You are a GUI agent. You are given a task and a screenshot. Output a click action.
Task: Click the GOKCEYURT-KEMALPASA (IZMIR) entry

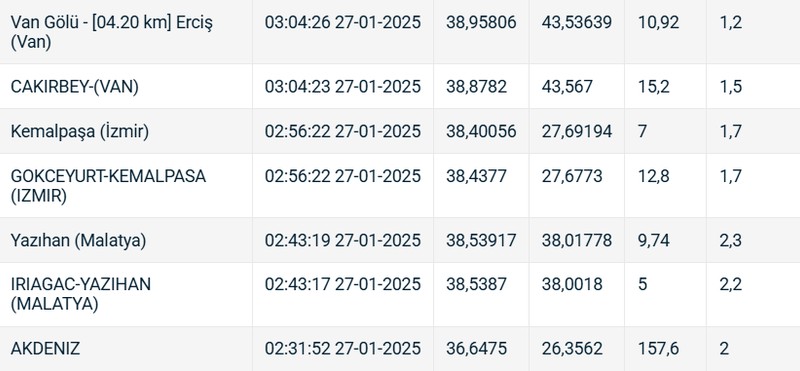coord(108,186)
